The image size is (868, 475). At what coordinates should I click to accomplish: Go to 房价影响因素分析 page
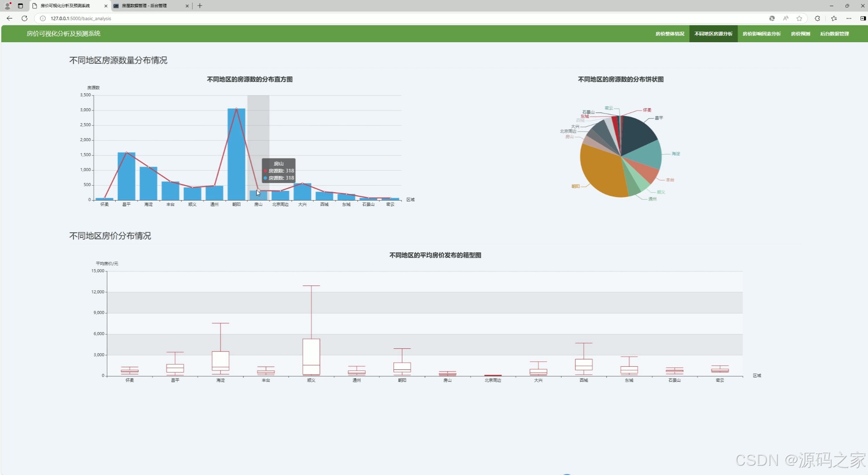point(761,34)
